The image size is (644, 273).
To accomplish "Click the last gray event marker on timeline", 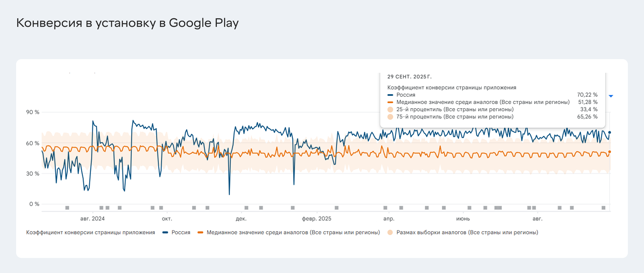I will (603, 208).
